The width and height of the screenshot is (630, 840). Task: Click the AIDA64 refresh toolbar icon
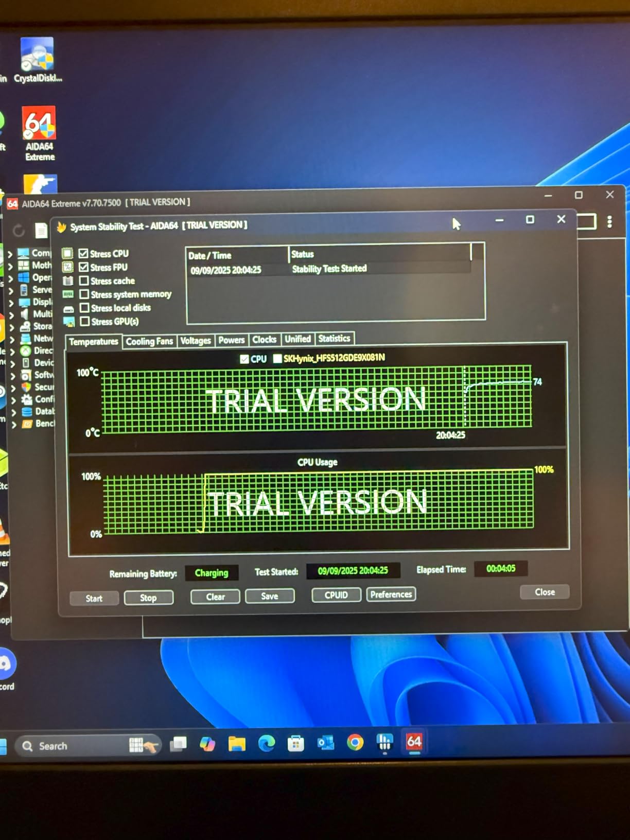[x=19, y=231]
